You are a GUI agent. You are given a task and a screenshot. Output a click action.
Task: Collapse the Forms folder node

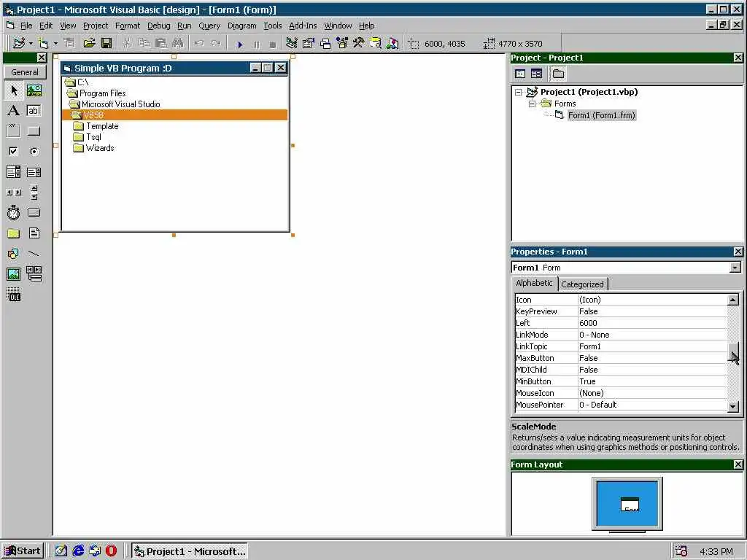point(532,104)
